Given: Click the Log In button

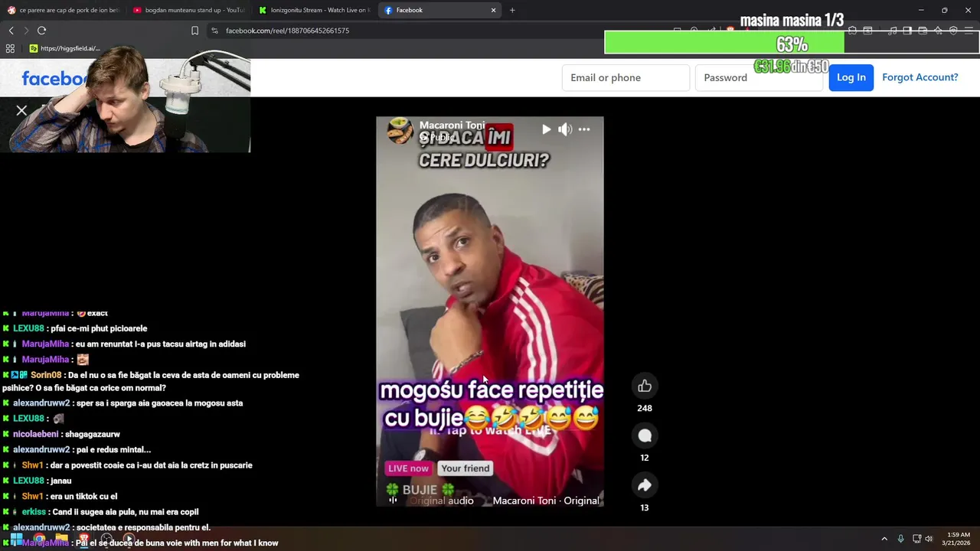Looking at the screenshot, I should (851, 77).
